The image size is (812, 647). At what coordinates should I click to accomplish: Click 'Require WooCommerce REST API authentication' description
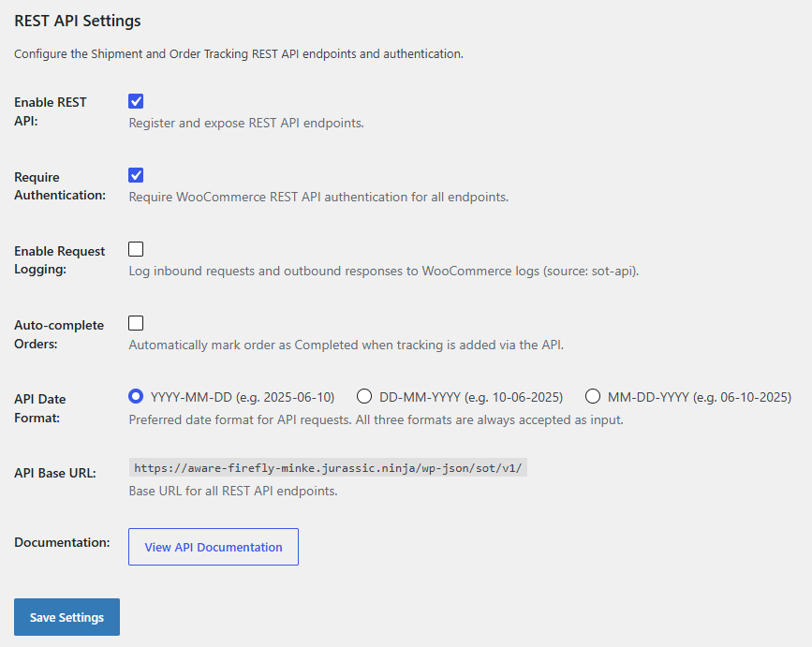click(x=318, y=198)
